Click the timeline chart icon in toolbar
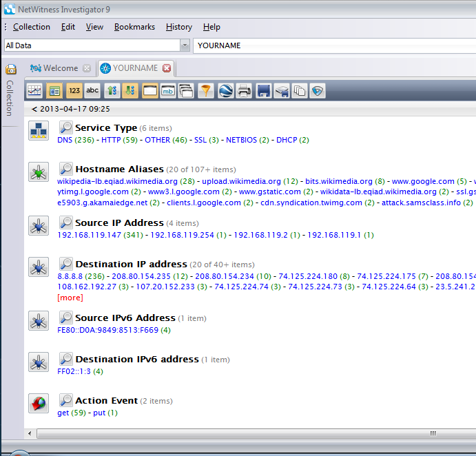Viewport: 476px width, 456px height. 34,90
